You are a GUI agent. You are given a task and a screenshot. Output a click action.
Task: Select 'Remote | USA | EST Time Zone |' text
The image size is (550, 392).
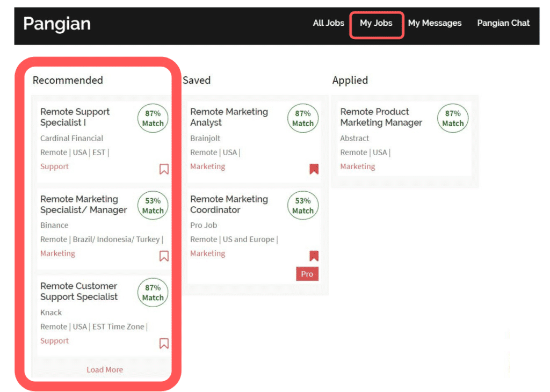[94, 327]
